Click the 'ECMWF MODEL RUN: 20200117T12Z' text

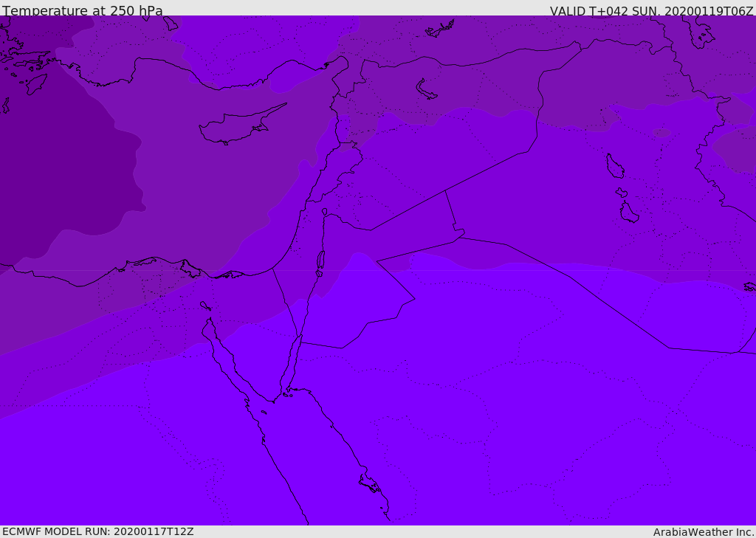click(x=98, y=531)
